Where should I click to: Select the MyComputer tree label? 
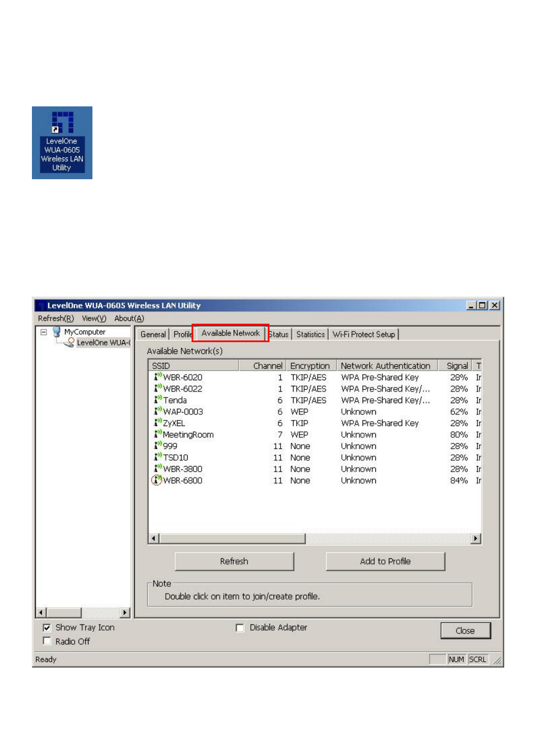[x=85, y=332]
